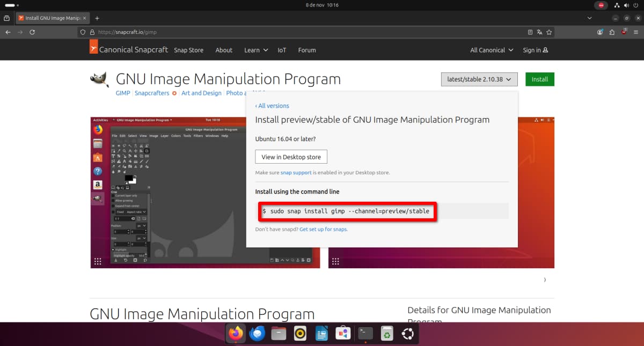
Task: Open a new browser tab with plus button
Action: [x=97, y=18]
